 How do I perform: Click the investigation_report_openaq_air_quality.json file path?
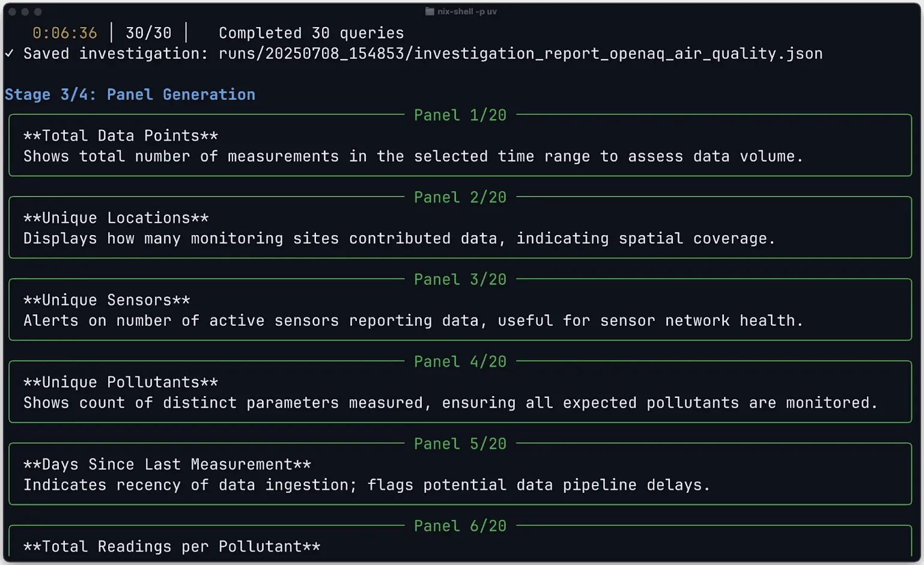click(x=520, y=53)
